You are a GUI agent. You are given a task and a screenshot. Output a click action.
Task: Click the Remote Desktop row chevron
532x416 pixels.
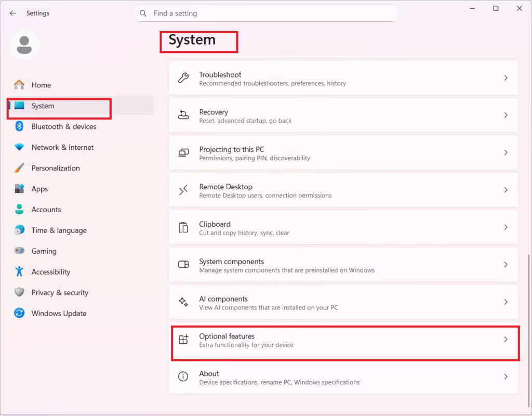coord(506,190)
